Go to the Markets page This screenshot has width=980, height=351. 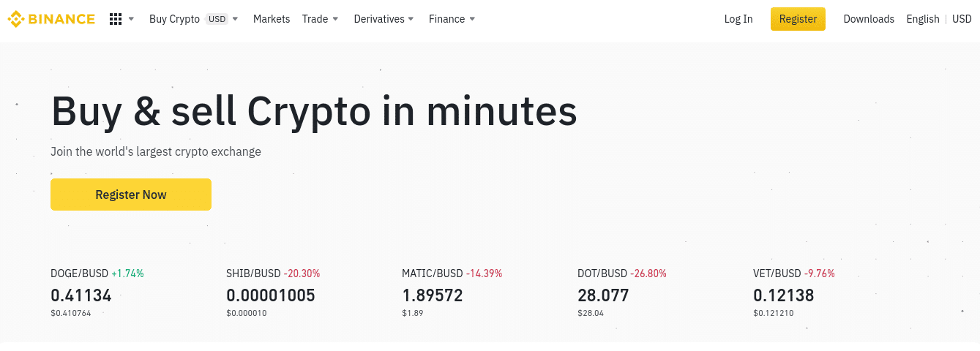(x=272, y=19)
